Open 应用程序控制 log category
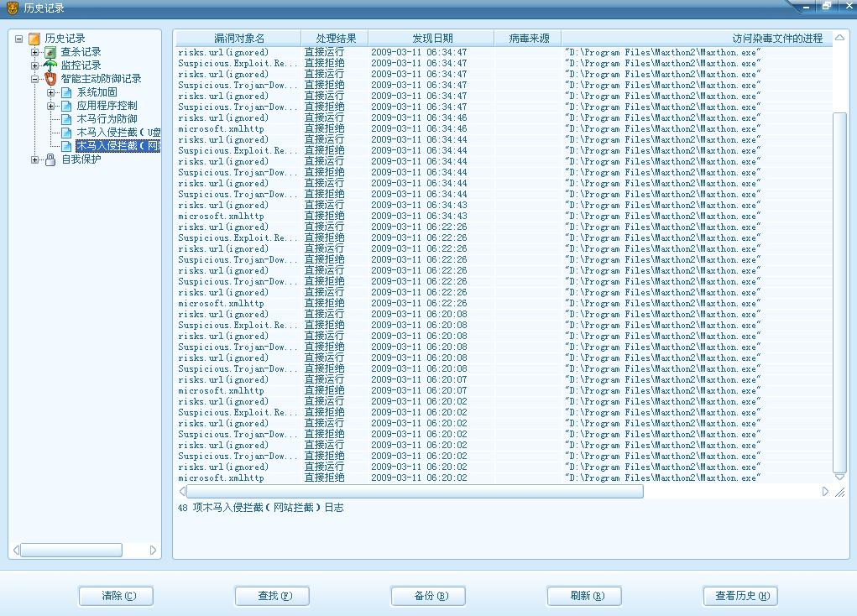The width and height of the screenshot is (857, 616). (107, 106)
